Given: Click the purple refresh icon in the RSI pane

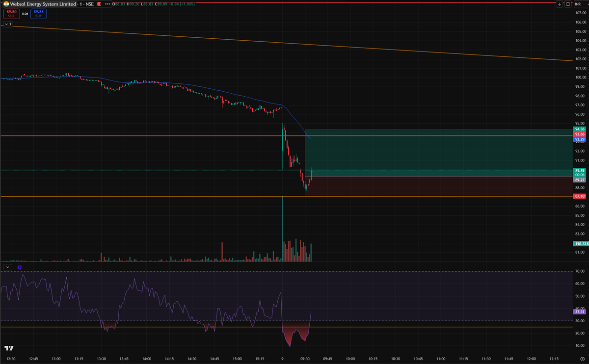Looking at the screenshot, I should (x=20, y=267).
